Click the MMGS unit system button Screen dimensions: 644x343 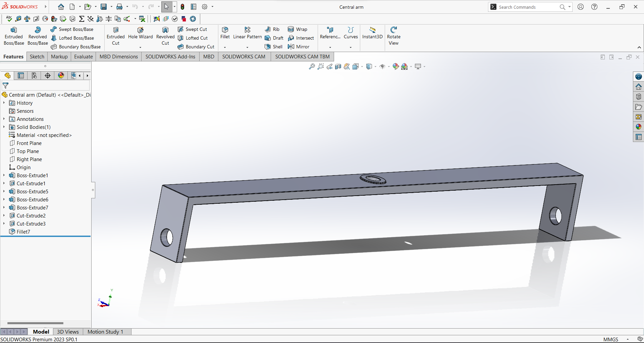point(610,339)
